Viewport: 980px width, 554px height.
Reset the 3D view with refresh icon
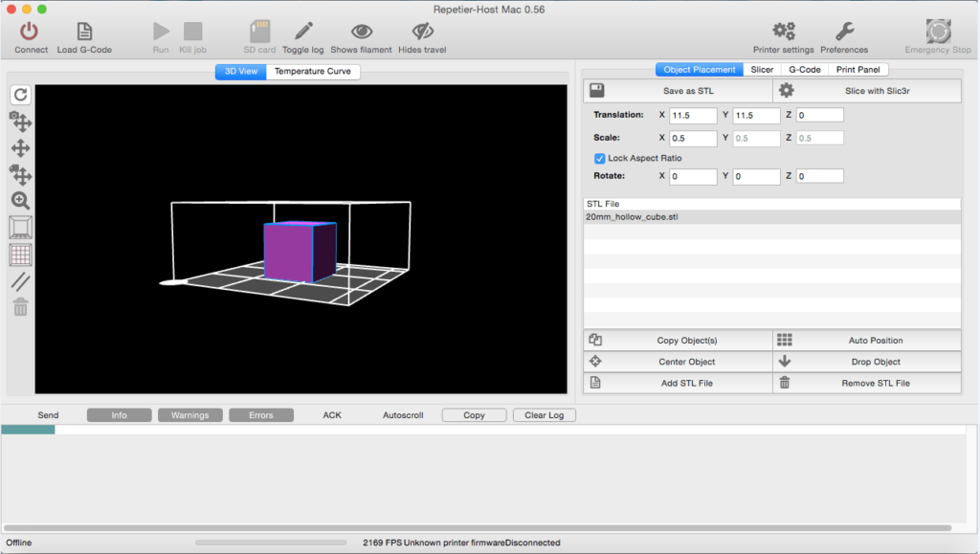point(21,95)
